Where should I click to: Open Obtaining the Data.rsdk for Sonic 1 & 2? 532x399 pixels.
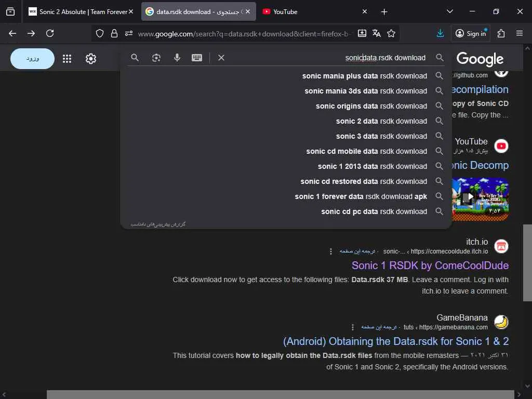tap(395, 341)
